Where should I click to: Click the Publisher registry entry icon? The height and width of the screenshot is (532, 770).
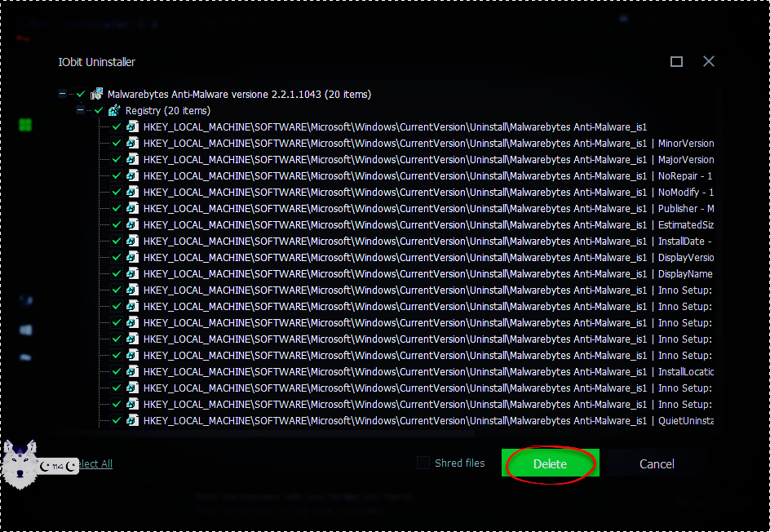(132, 208)
